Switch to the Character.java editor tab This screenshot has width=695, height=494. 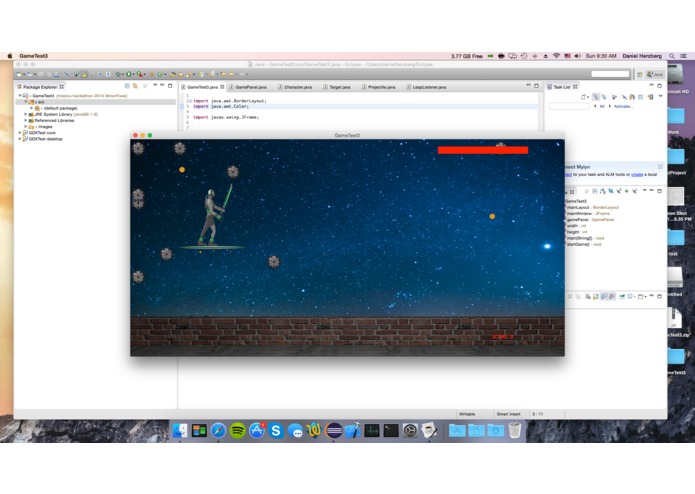pyautogui.click(x=297, y=87)
